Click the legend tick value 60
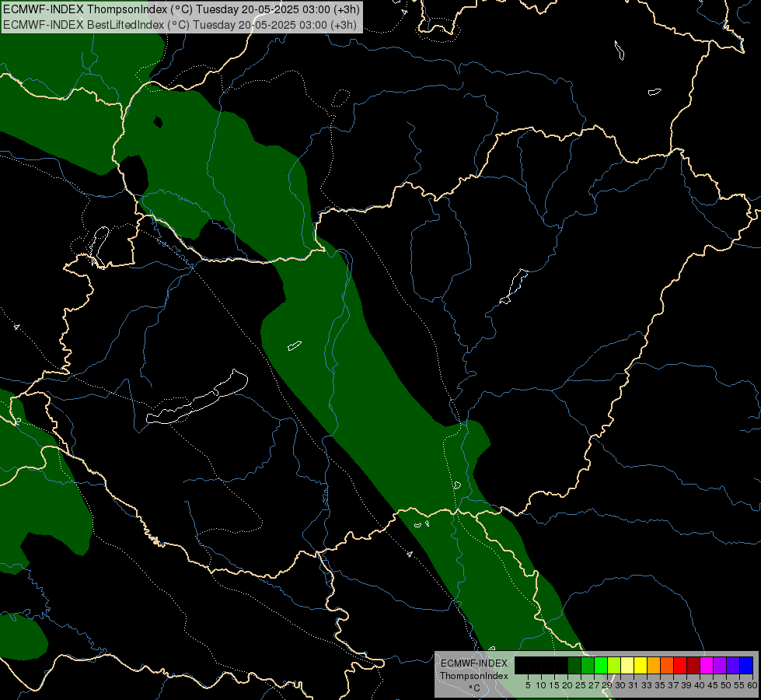761x700 pixels. click(752, 685)
